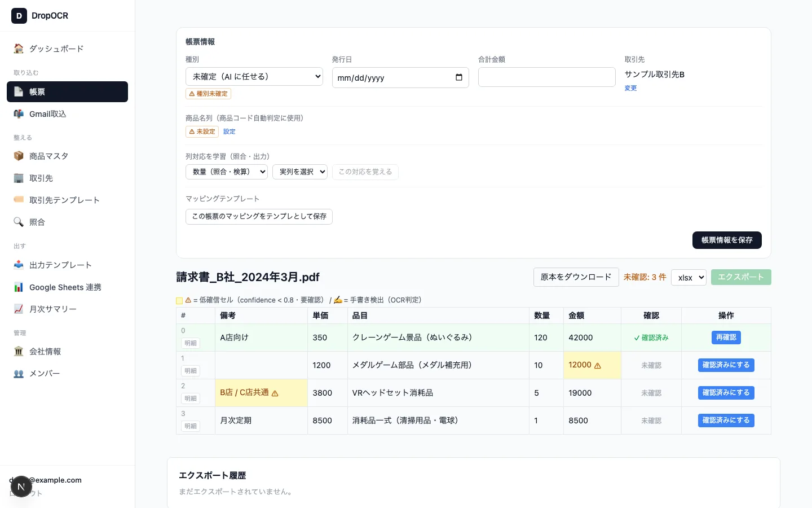This screenshot has height=508, width=812.
Task: Click the 設定 link next to 未設定
Action: (230, 132)
